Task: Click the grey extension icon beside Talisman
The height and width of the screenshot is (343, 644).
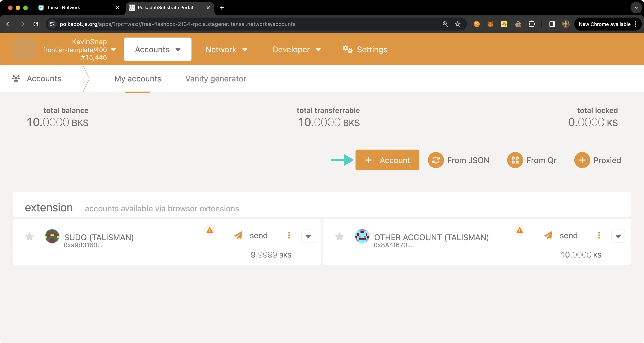Action: [x=518, y=24]
